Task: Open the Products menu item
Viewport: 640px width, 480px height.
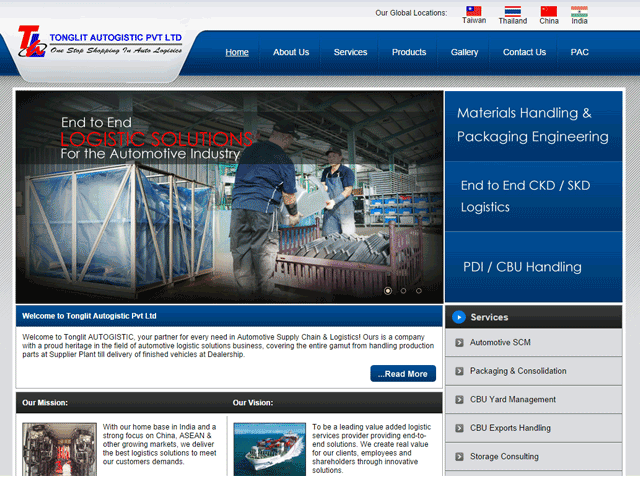Action: (x=409, y=52)
